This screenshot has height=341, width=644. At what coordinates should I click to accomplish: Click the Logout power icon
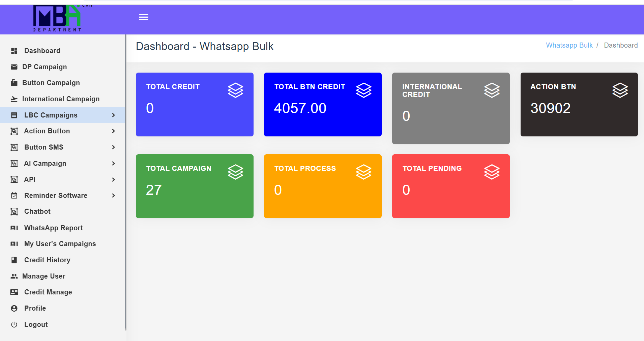[14, 324]
